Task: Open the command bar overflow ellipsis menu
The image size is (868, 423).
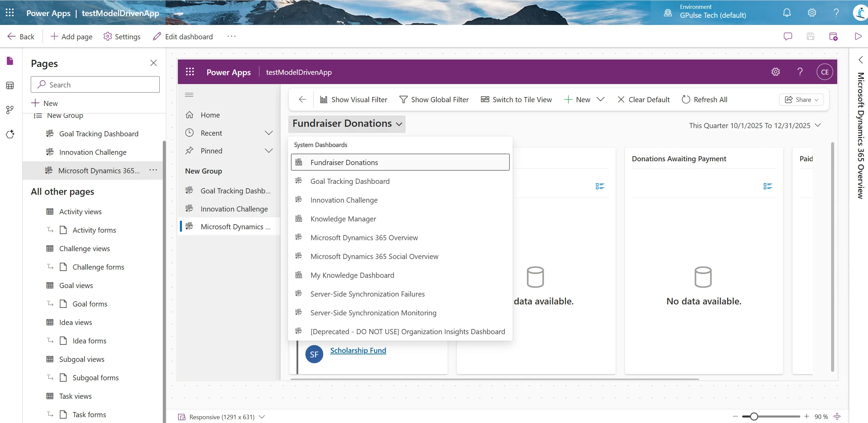Action: (x=231, y=36)
